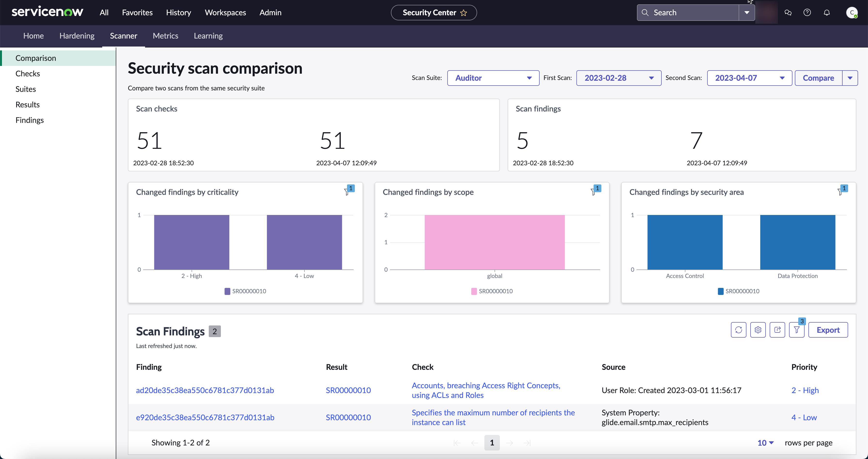This screenshot has height=459, width=868.
Task: Click the global bar in scope chart
Action: point(495,242)
